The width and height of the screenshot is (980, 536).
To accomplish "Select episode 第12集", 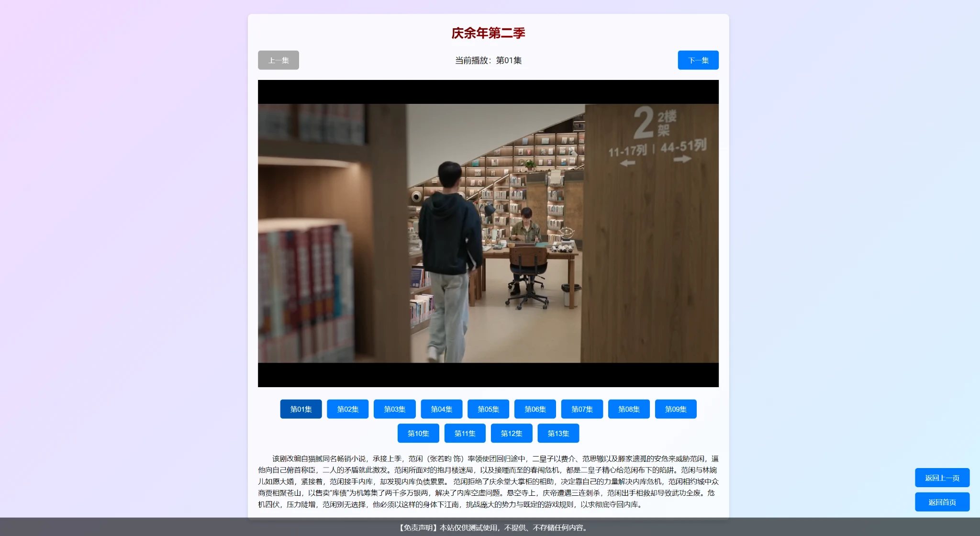I will click(x=511, y=434).
